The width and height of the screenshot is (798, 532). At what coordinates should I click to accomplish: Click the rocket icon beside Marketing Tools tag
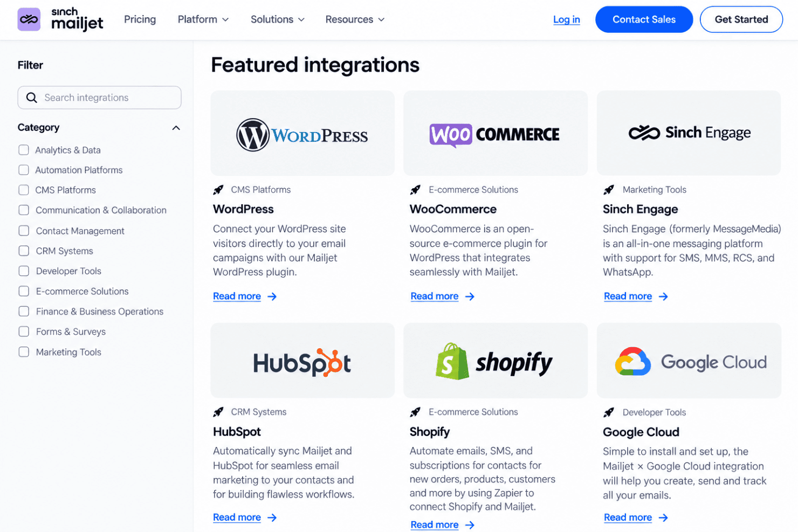[609, 190]
